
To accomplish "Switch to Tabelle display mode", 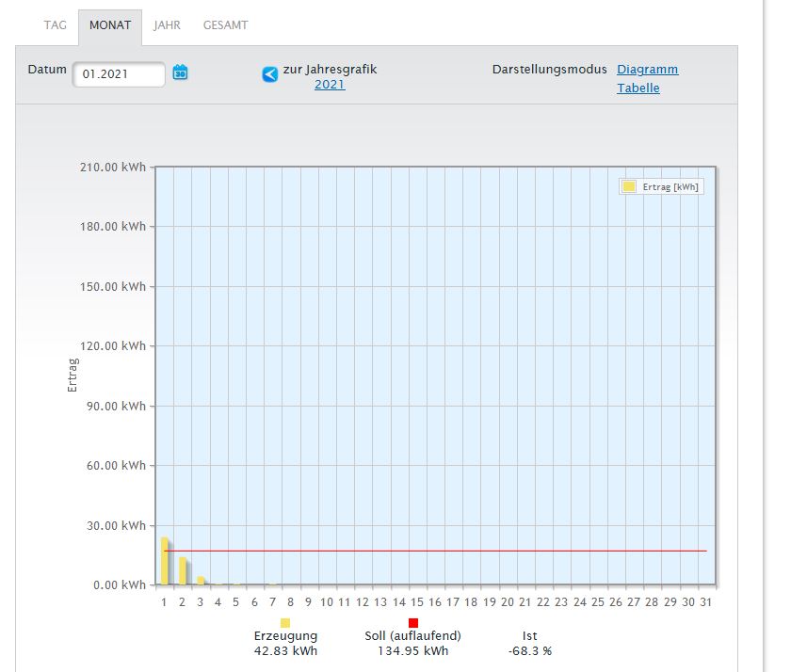I will click(x=638, y=88).
